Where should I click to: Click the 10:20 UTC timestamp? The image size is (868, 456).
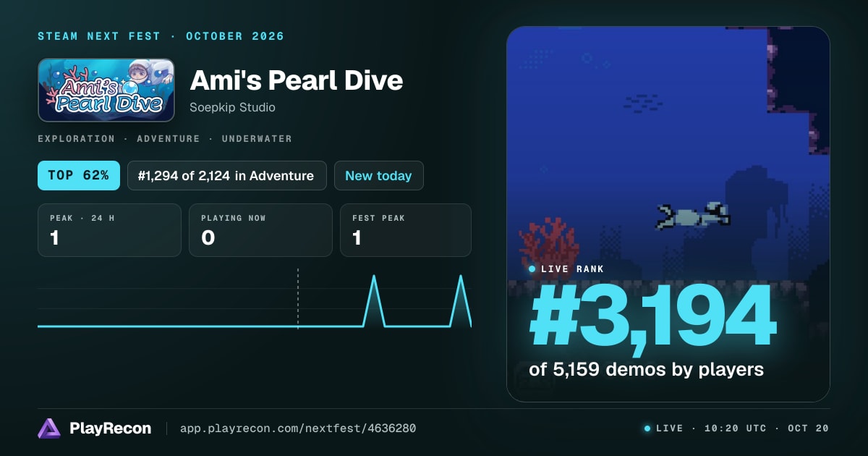click(735, 428)
